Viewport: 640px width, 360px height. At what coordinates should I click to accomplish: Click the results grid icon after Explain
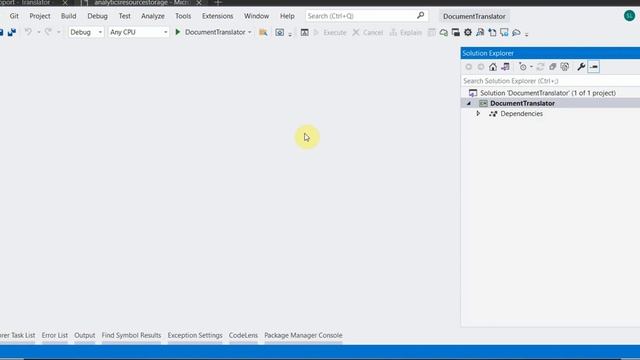pyautogui.click(x=431, y=32)
